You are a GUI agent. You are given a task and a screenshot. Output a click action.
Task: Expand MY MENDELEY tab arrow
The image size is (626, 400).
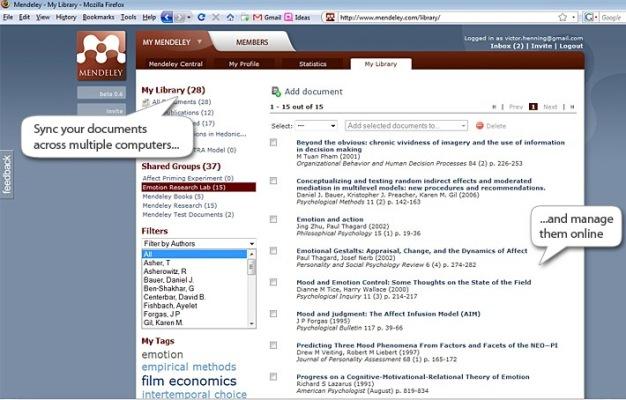[x=200, y=42]
